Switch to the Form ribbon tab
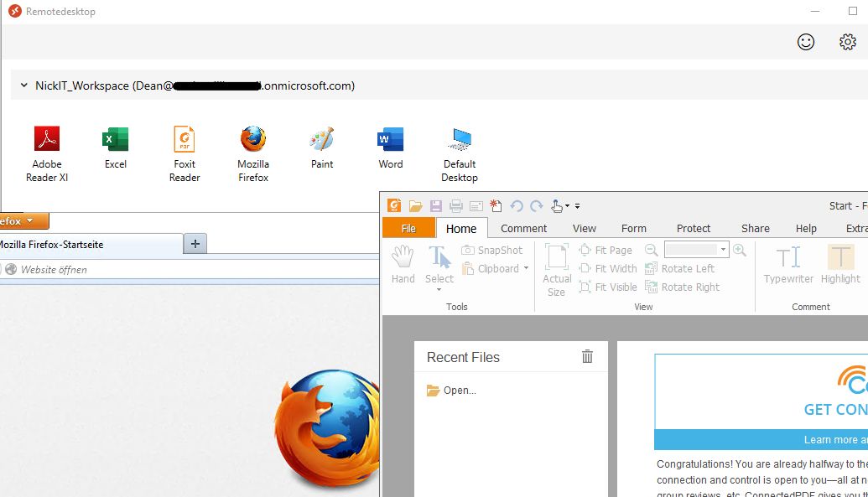 pos(634,228)
